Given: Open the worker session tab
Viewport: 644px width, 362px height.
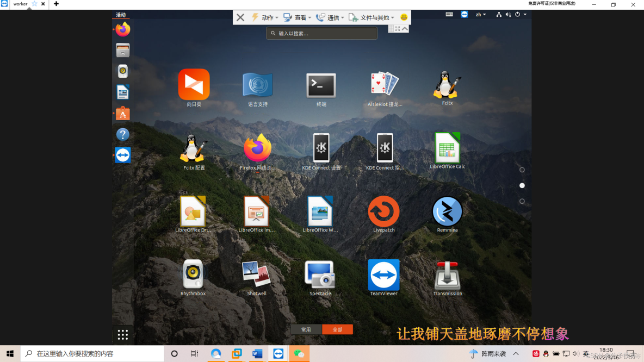Looking at the screenshot, I should 21,4.
